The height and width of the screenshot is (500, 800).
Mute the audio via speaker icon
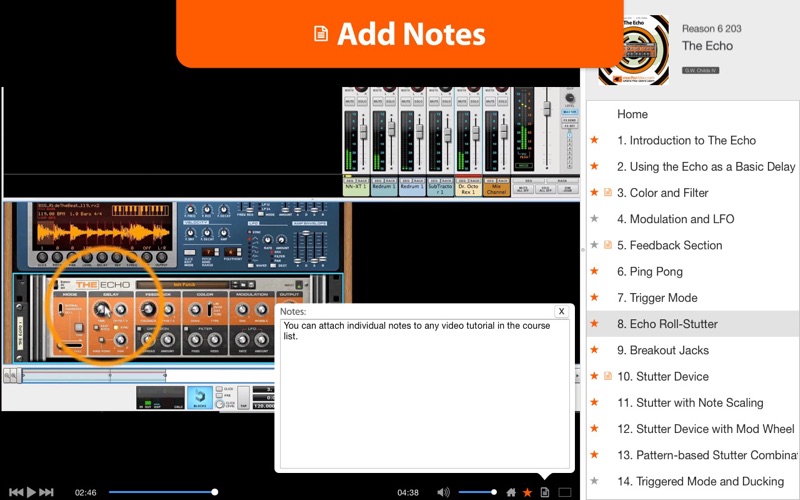(x=443, y=492)
